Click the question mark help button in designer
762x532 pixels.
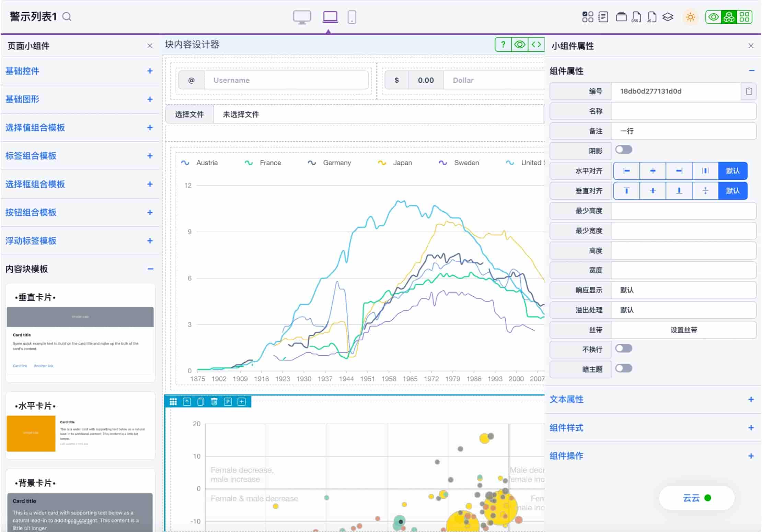(x=503, y=45)
